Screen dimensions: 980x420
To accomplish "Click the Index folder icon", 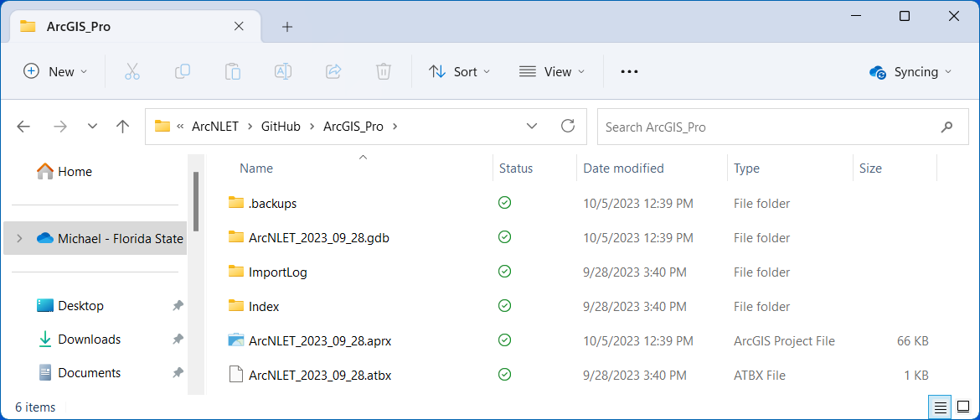I will [235, 306].
